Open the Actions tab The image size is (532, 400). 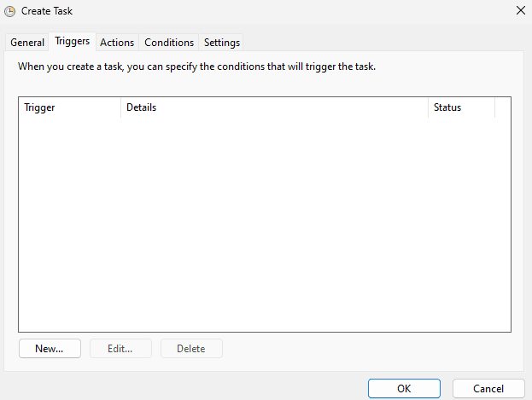pos(117,43)
